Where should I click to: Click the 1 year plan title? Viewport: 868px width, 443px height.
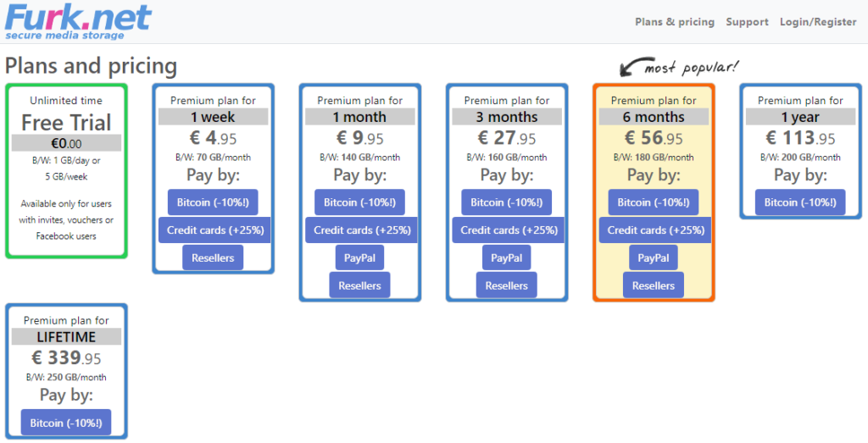(x=800, y=117)
